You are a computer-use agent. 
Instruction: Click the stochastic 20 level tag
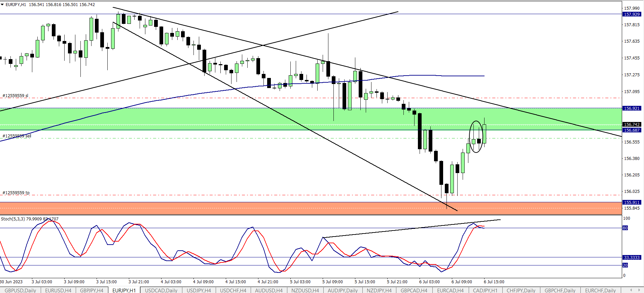click(625, 265)
